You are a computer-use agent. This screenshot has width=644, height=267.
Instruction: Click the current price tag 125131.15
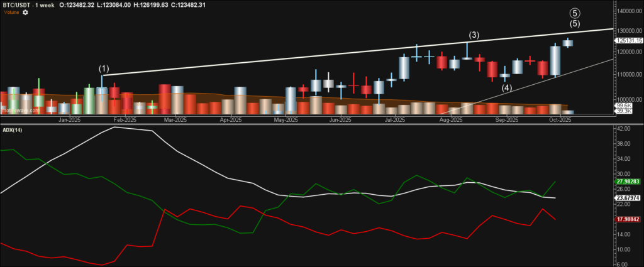tap(628, 41)
